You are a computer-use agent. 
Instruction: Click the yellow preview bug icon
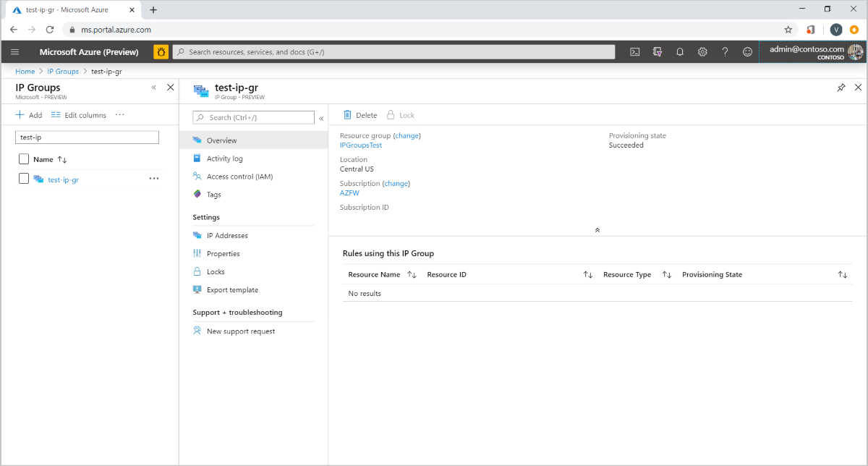click(x=161, y=52)
